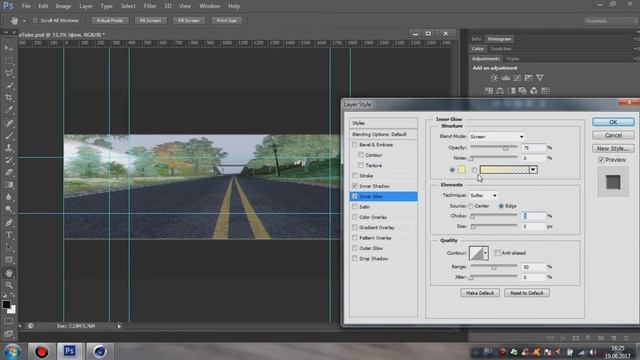Viewport: 640px width, 360px height.
Task: Open the Filter menu
Action: [x=150, y=6]
